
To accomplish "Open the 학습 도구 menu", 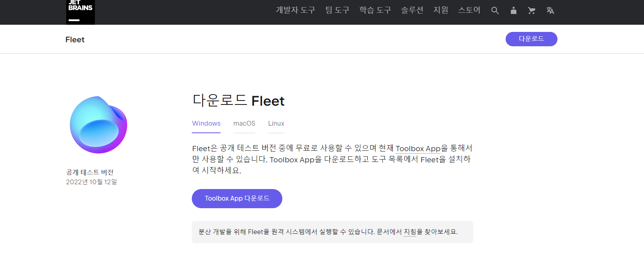I will (x=375, y=10).
